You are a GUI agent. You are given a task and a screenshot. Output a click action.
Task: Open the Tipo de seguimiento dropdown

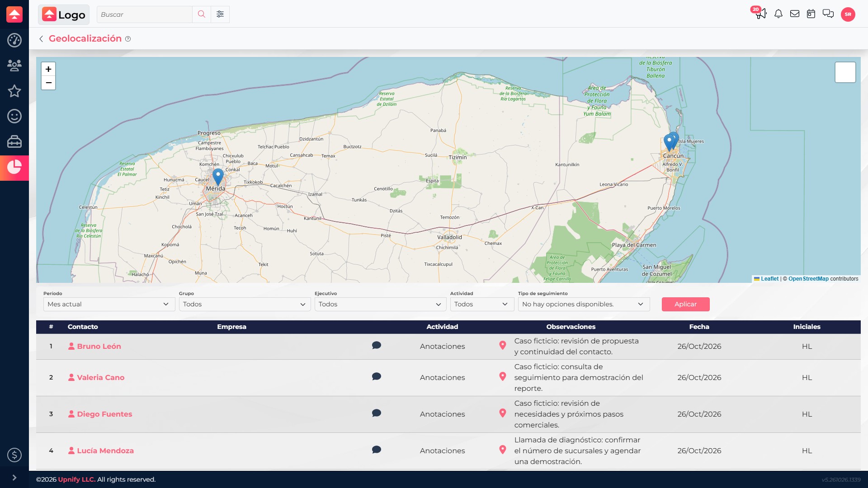click(x=584, y=304)
